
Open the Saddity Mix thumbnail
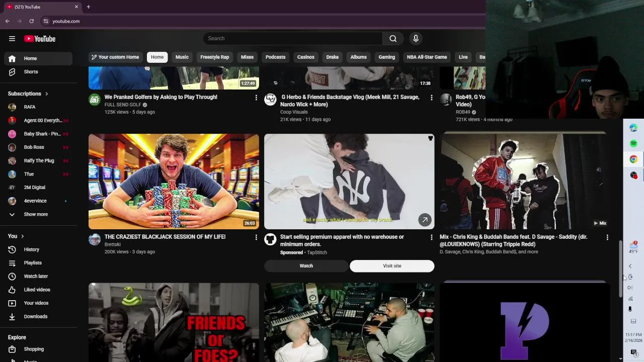525,182
